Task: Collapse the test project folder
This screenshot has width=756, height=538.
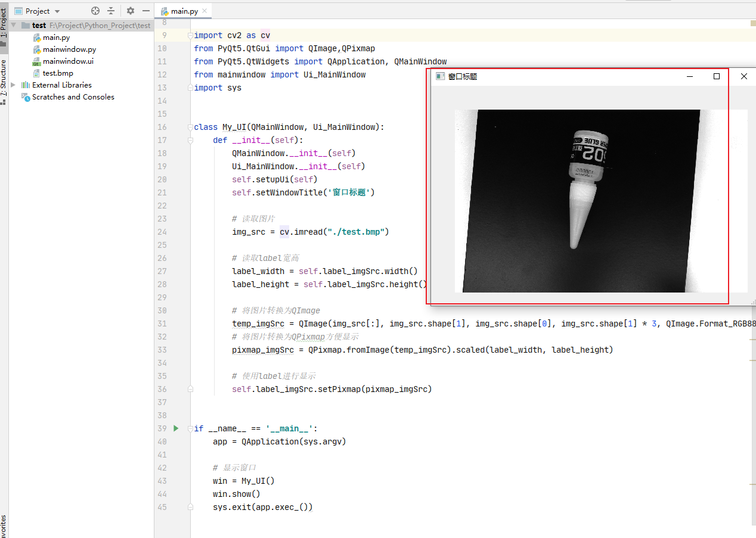Action: pyautogui.click(x=13, y=25)
